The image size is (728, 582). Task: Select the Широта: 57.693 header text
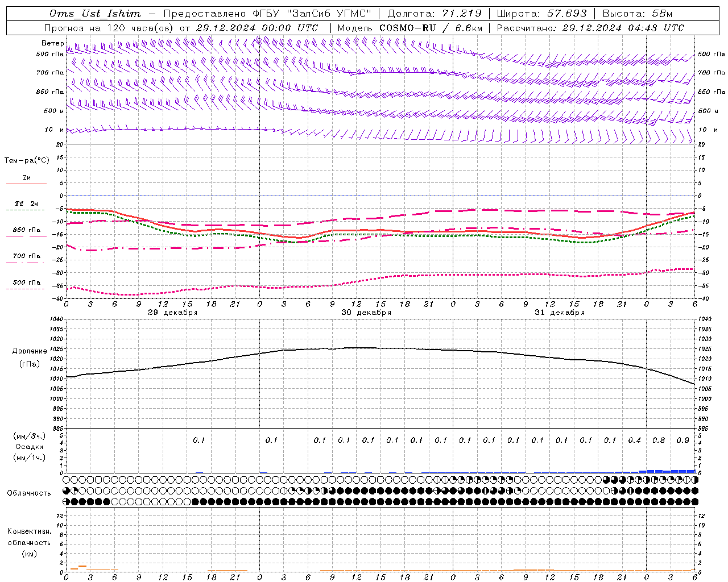tap(541, 14)
